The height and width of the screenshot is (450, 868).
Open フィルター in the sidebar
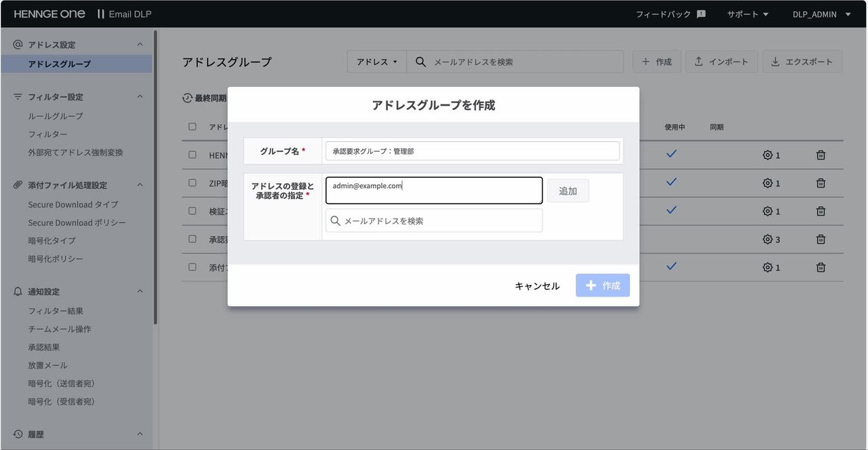[47, 134]
